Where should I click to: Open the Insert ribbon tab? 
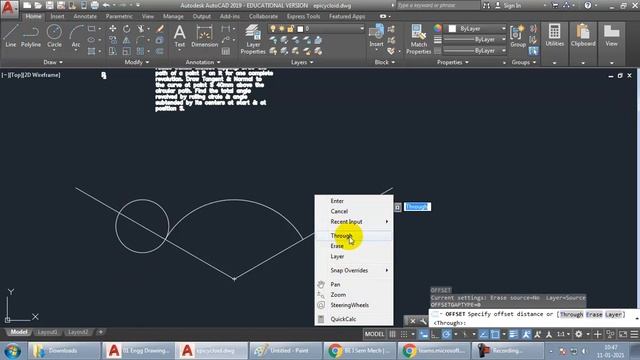point(57,16)
